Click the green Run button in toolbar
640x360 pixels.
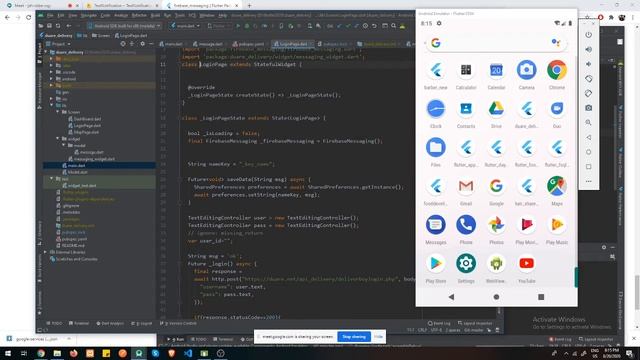click(x=238, y=26)
